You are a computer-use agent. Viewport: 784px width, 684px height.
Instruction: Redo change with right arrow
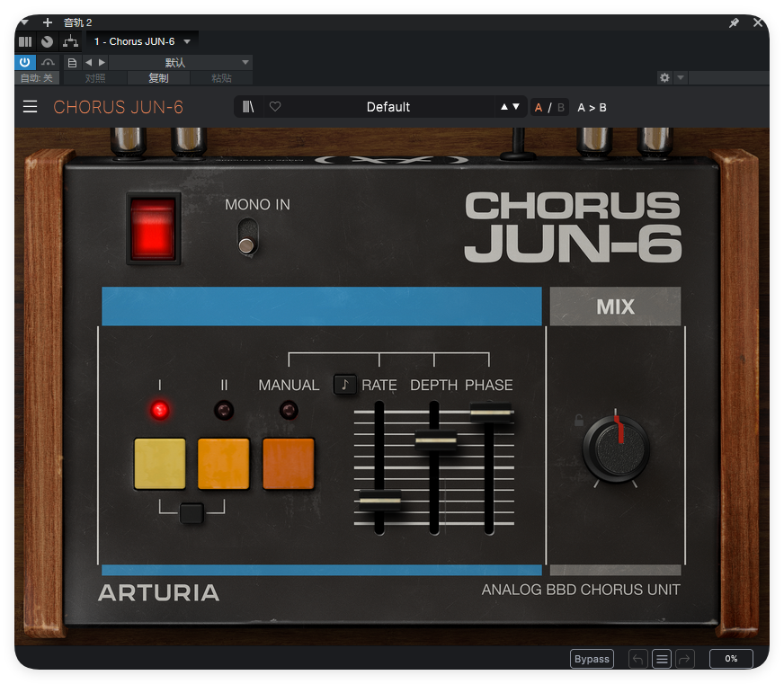pos(685,659)
